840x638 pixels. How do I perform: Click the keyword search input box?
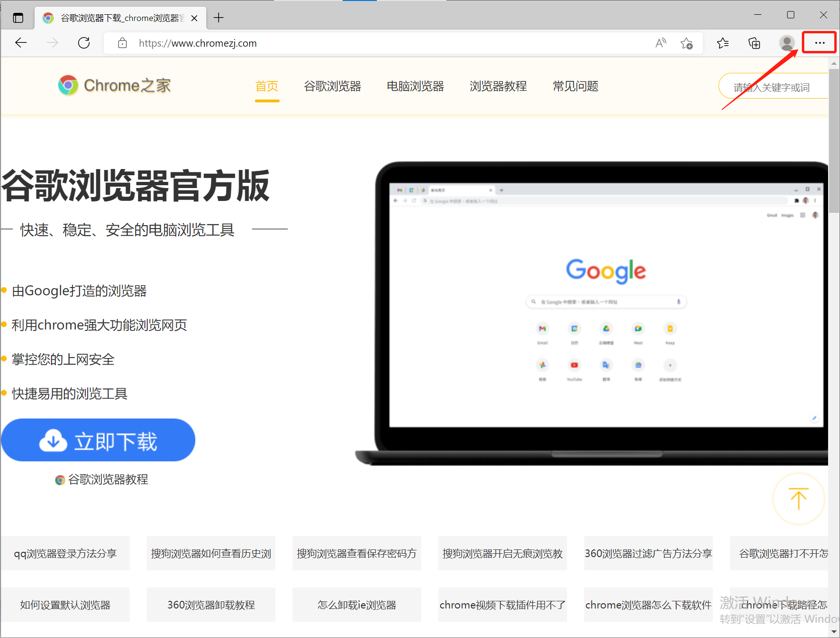pos(773,87)
